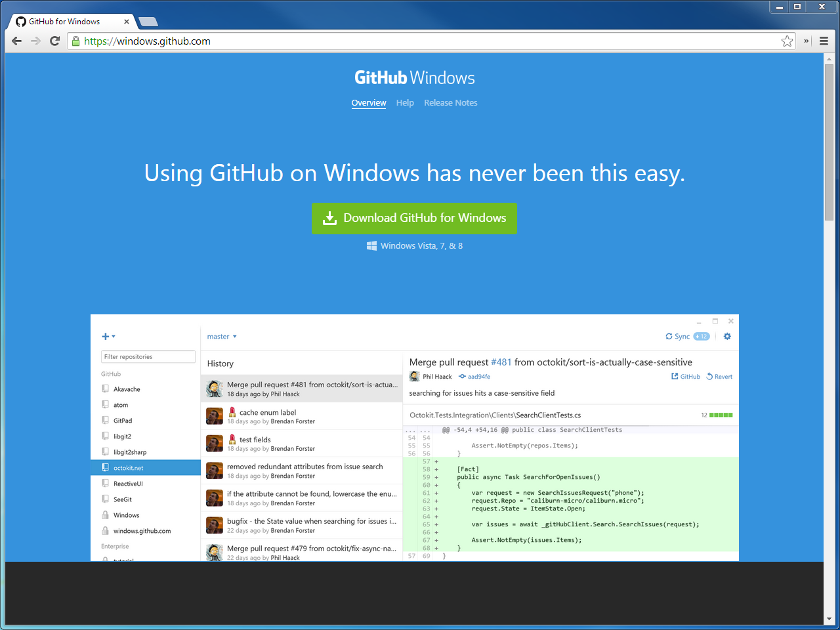The image size is (840, 630).
Task: Click the SeeGit repository icon
Action: [x=105, y=499]
